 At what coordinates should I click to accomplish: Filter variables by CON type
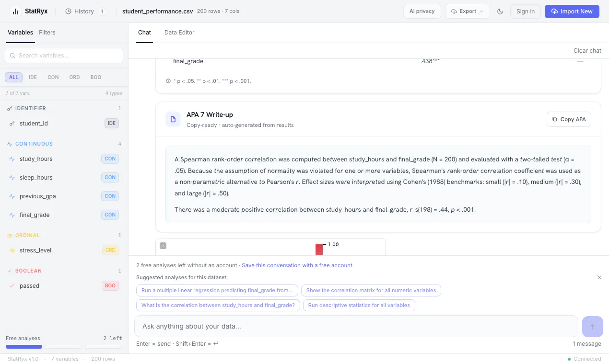(x=53, y=77)
